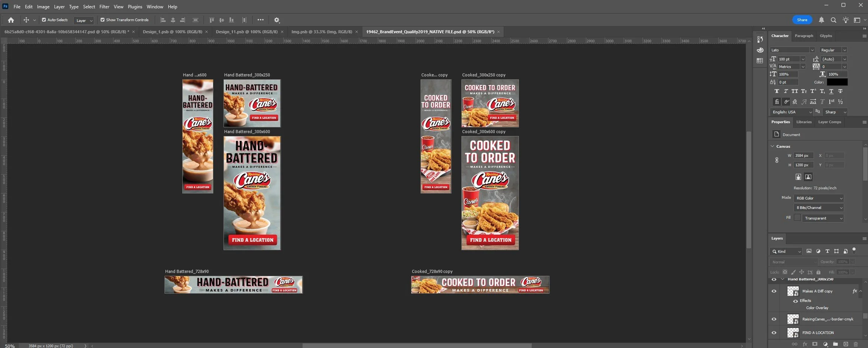This screenshot has height=348, width=868.
Task: Select the Cooked_300x600 copy banner artboard
Action: [x=490, y=193]
